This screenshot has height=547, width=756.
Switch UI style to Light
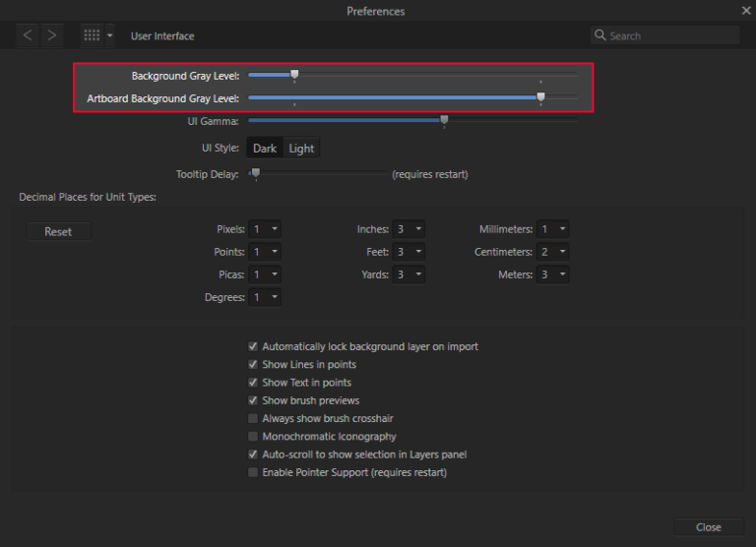pos(301,148)
